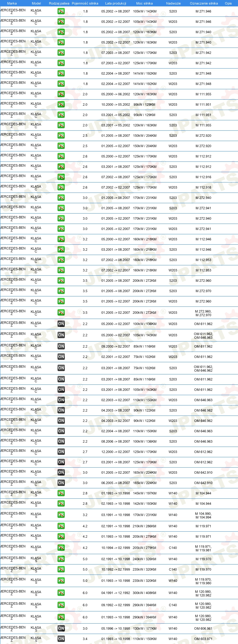Select the 'OM 606.961' engine code

point(203,628)
